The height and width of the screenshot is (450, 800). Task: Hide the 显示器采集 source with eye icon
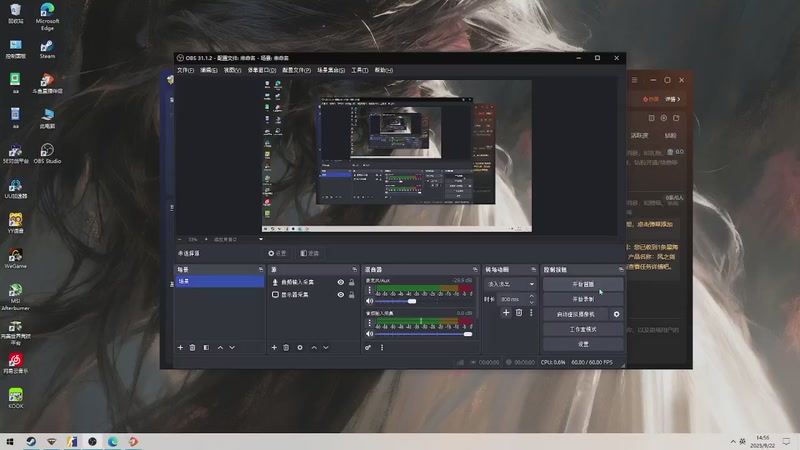[341, 295]
